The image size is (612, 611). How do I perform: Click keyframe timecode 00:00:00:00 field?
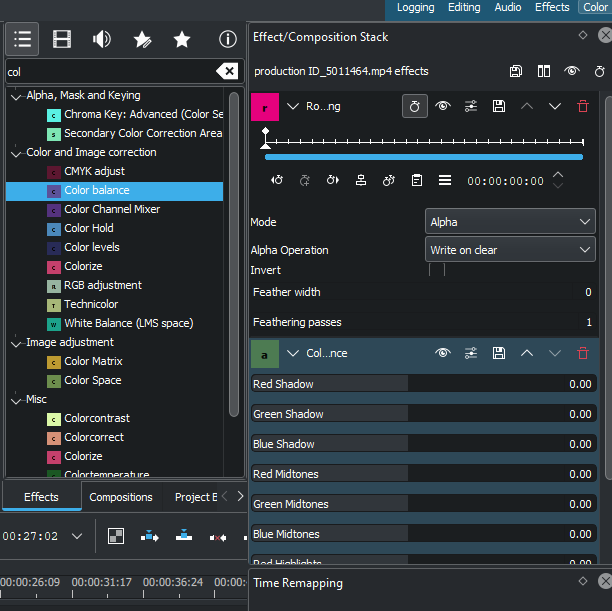pyautogui.click(x=505, y=181)
